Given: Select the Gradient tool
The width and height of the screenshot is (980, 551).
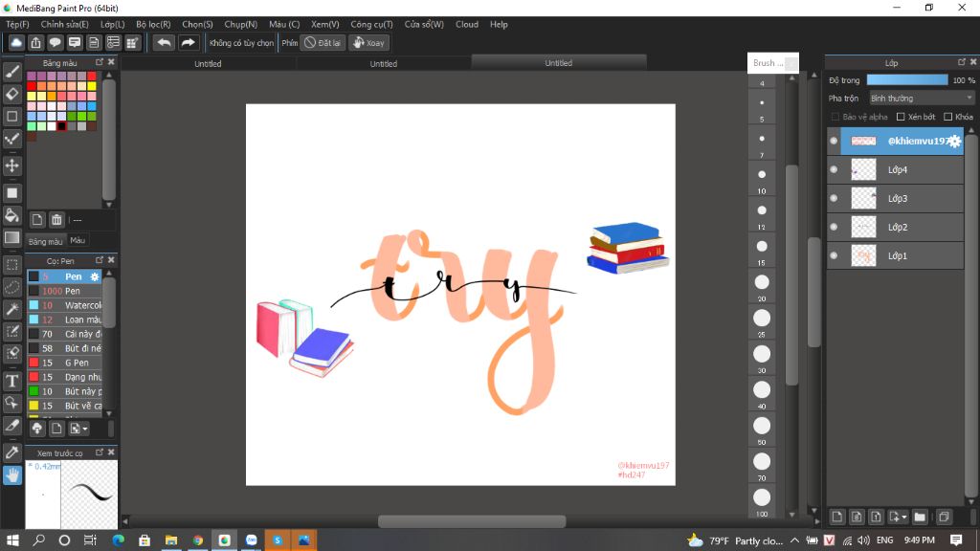Looking at the screenshot, I should pos(11,237).
